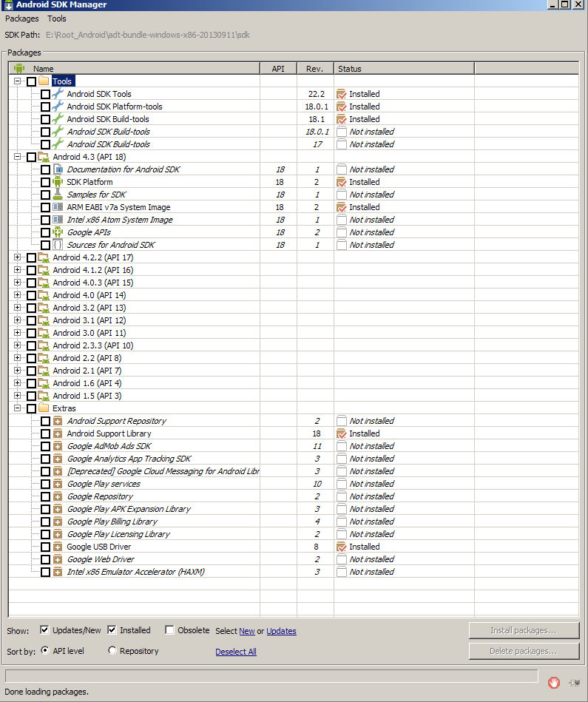Click the Android robot icon beside SDK Platform
588x702 pixels.
coord(58,182)
